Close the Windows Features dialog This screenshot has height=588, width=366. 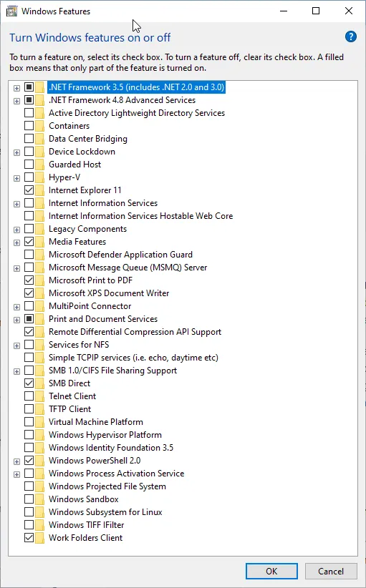point(349,11)
